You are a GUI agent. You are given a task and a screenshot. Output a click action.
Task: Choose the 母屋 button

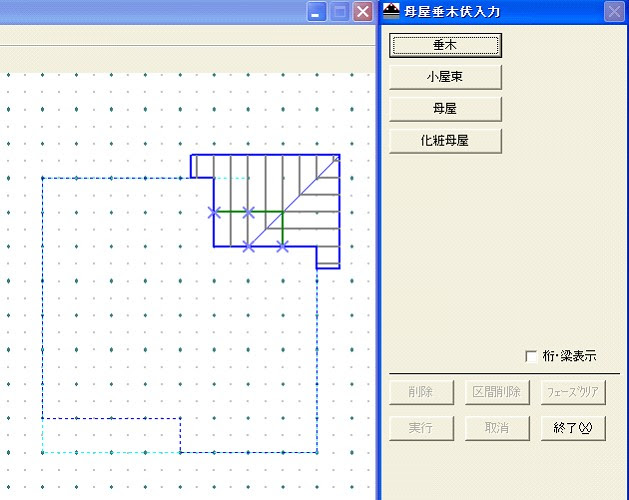coord(445,109)
